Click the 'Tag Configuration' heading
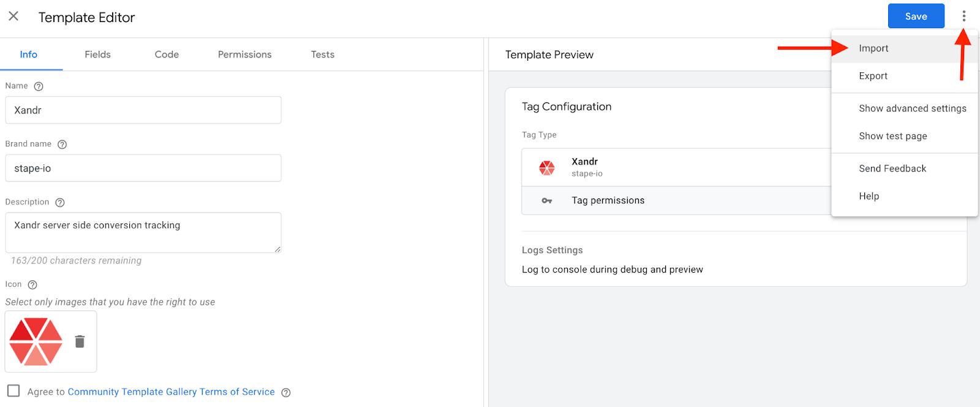The height and width of the screenshot is (407, 980). [567, 107]
